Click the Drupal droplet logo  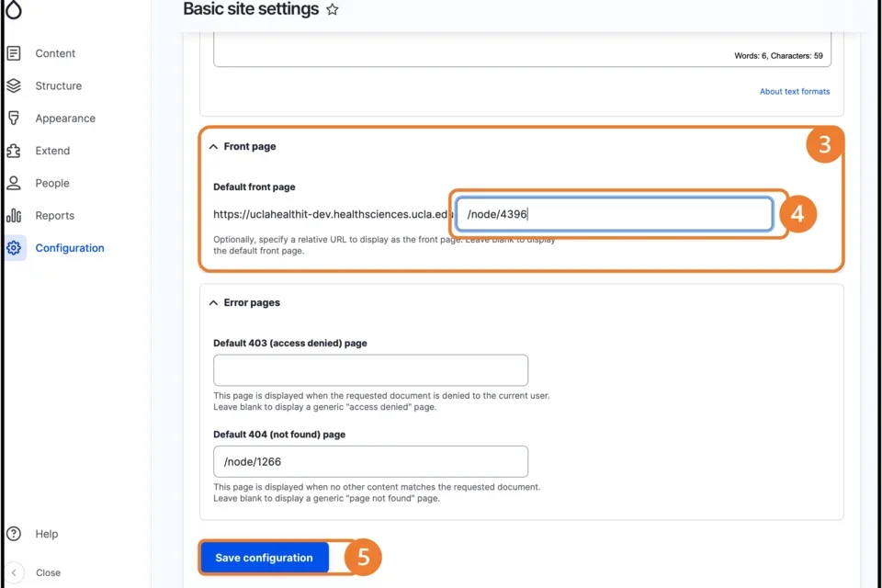pyautogui.click(x=13, y=10)
